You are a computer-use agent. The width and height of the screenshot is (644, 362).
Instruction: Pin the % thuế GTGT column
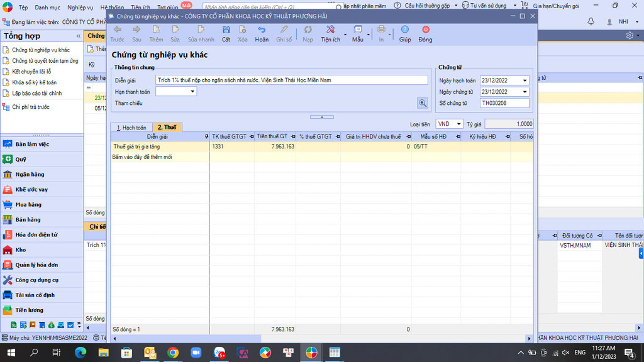pos(338,136)
